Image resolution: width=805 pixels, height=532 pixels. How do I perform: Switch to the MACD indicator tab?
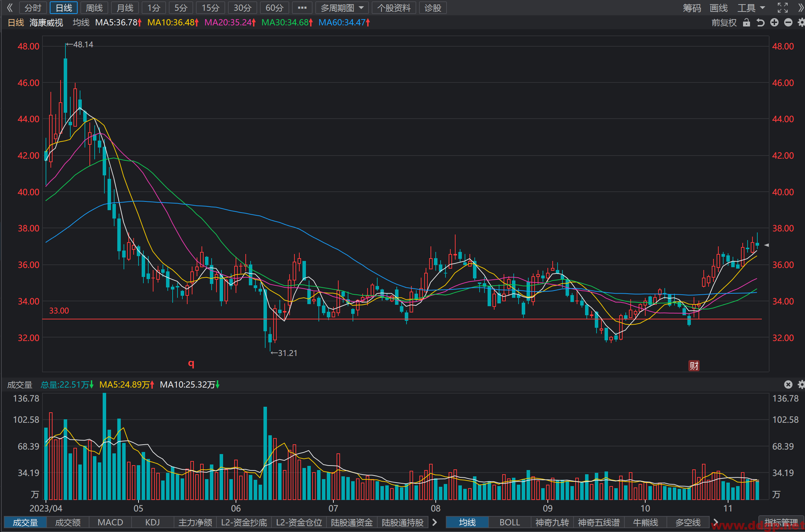coord(110,522)
